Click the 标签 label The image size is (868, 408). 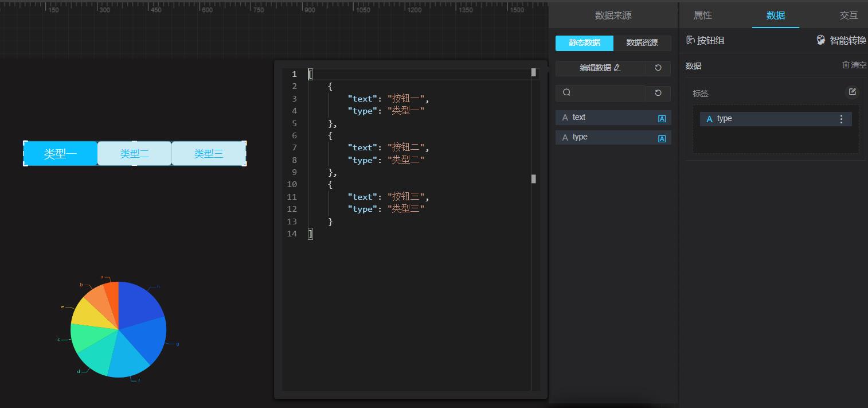tap(701, 94)
